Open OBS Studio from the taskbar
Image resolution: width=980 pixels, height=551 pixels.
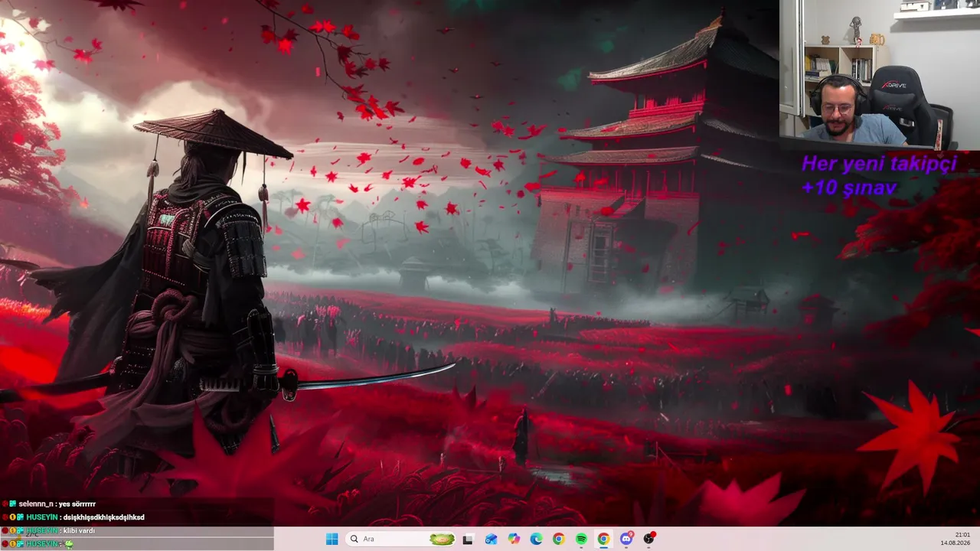click(x=649, y=539)
